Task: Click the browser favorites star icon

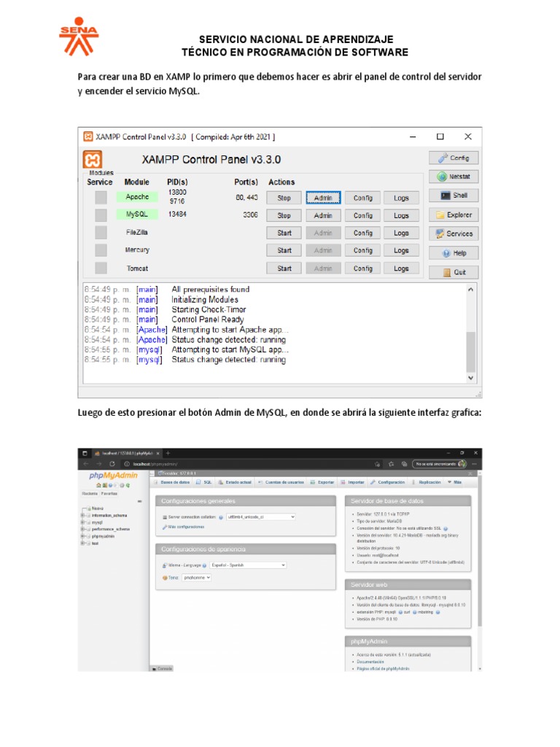Action: coord(391,463)
